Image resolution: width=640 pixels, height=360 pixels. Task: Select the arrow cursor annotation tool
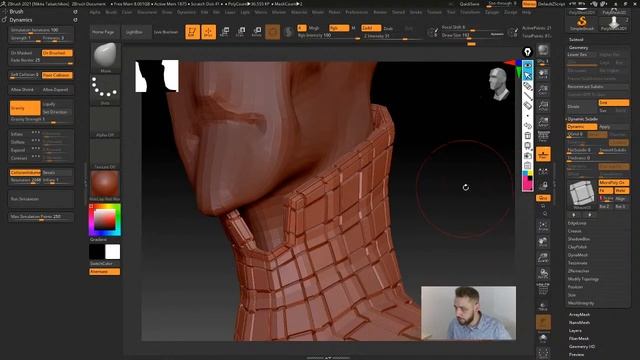[528, 76]
